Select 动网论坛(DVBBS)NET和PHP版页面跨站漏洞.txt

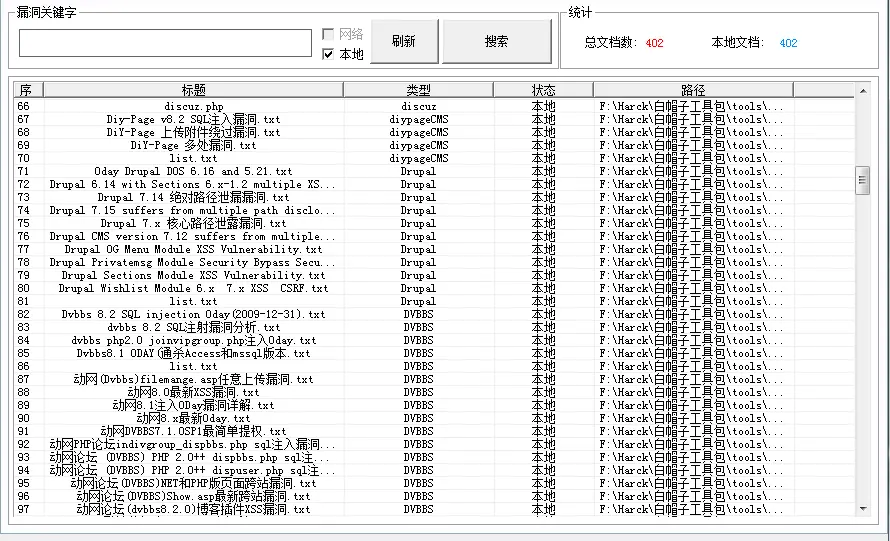194,485
